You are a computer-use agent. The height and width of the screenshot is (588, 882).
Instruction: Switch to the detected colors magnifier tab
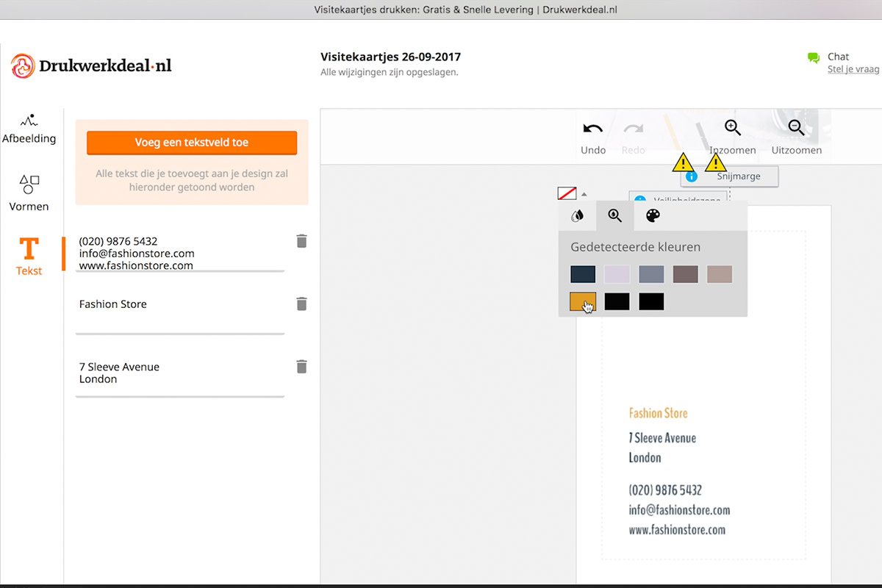[614, 215]
